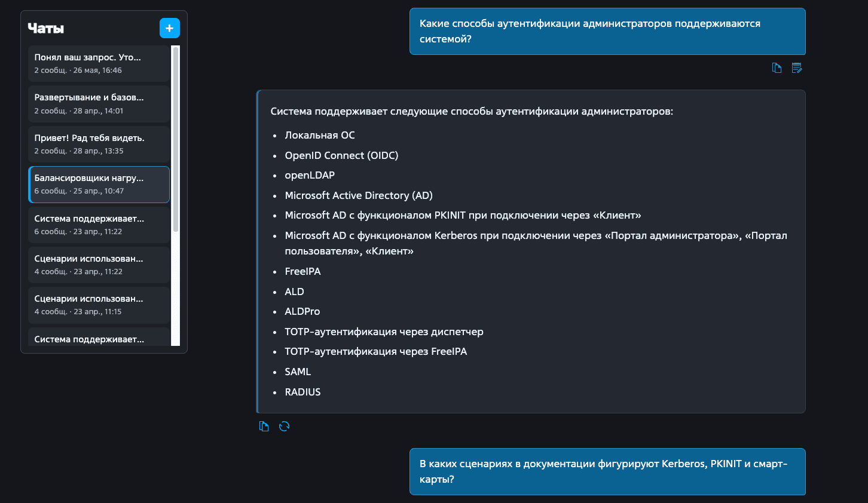Open the chat 'Понял ваш запрос. Уто…'
This screenshot has width=868, height=503.
tap(99, 63)
